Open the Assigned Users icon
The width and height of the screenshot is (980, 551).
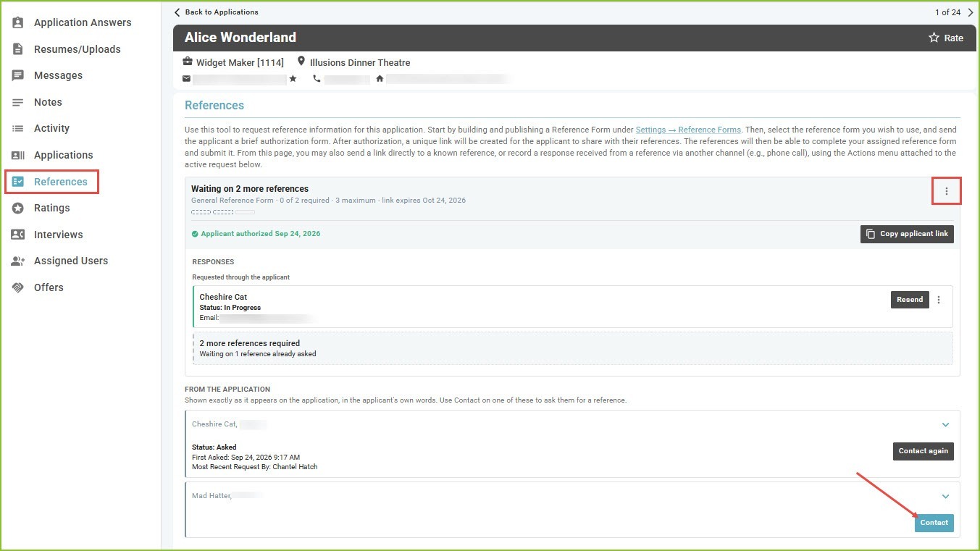(18, 261)
